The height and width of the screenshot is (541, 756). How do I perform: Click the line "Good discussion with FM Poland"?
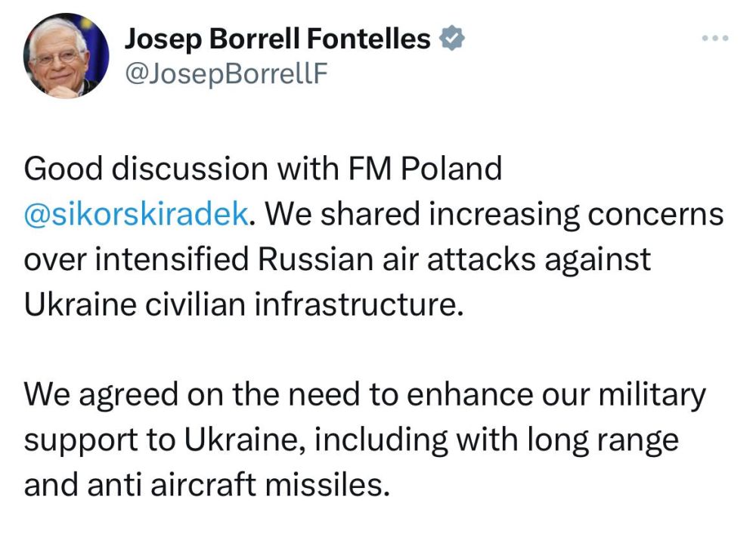(263, 169)
